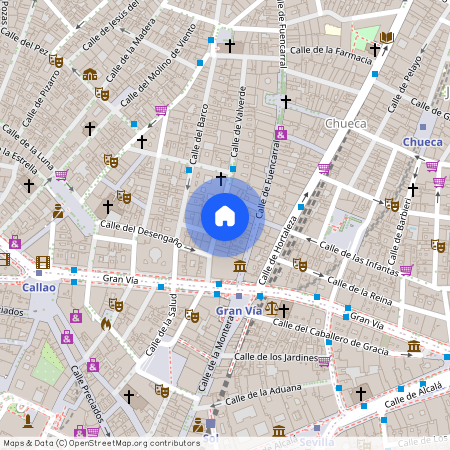Click the fire station flame icon

coord(106,324)
